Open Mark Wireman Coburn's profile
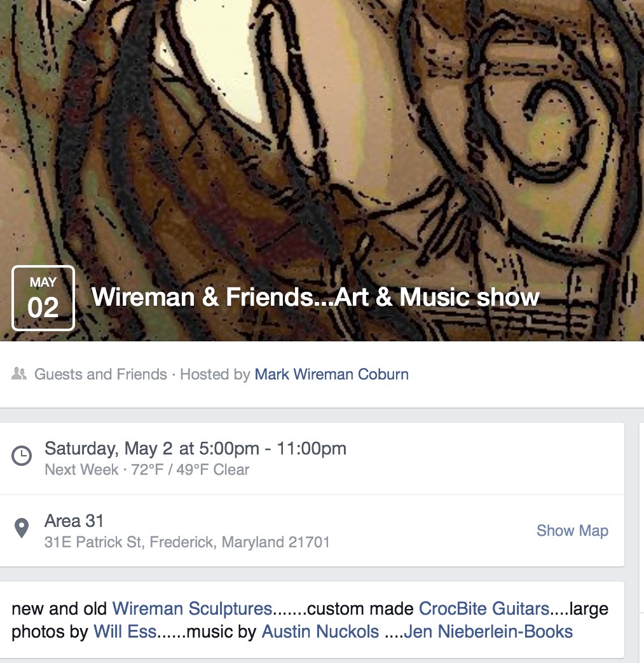644x663 pixels. click(x=331, y=374)
